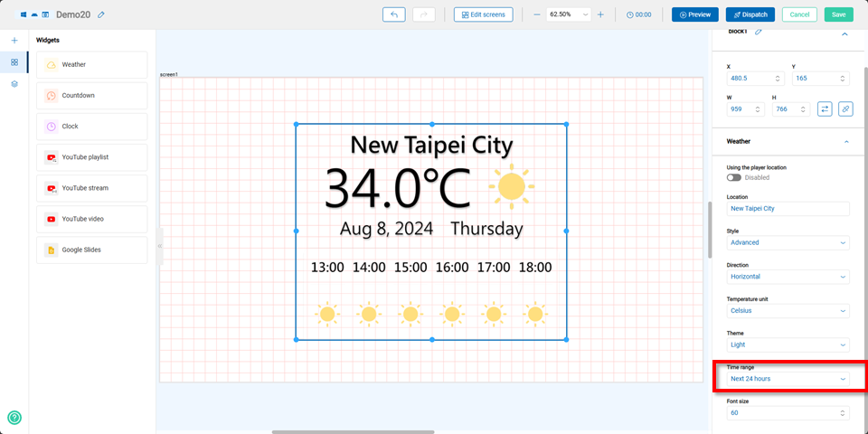This screenshot has height=434, width=868.
Task: Open the layers panel in sidebar
Action: click(14, 84)
